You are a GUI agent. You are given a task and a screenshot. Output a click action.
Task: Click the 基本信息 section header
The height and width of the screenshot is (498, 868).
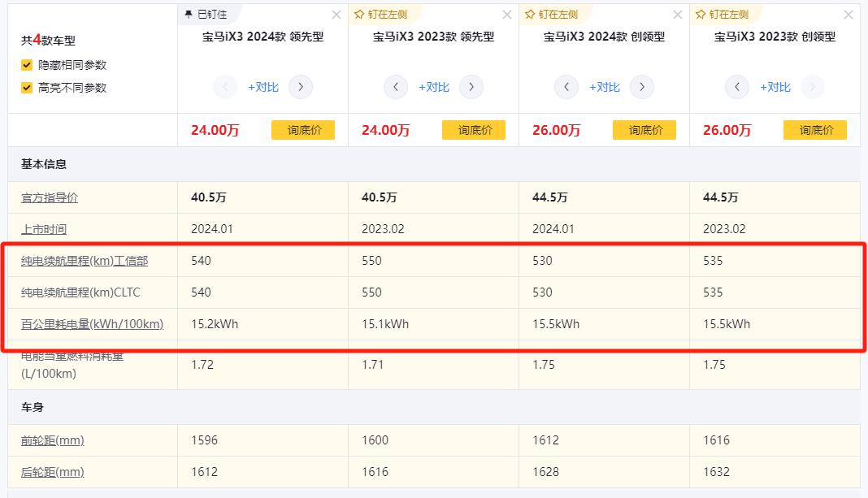[x=44, y=164]
